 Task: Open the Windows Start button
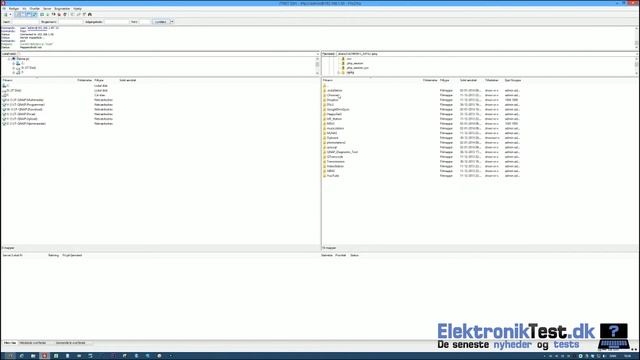coord(10,356)
